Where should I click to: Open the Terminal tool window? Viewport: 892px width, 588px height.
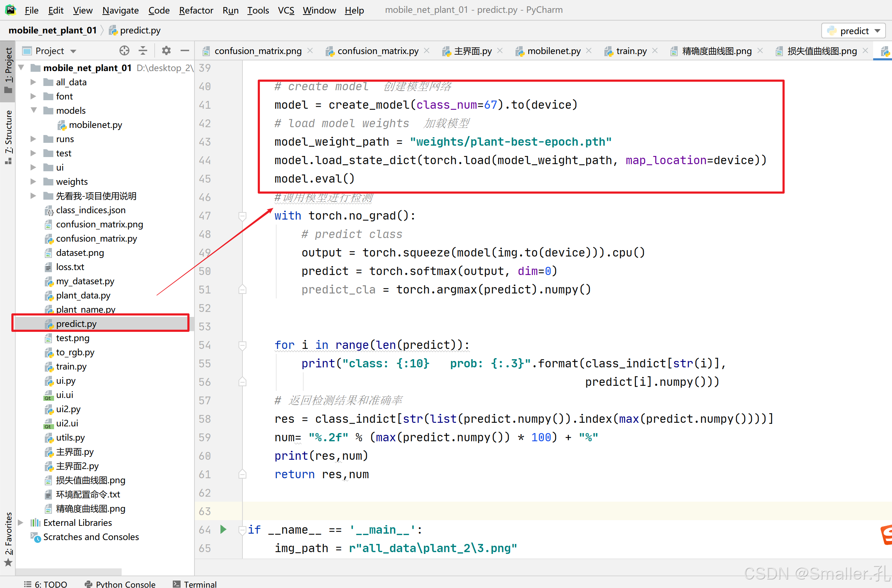194,583
